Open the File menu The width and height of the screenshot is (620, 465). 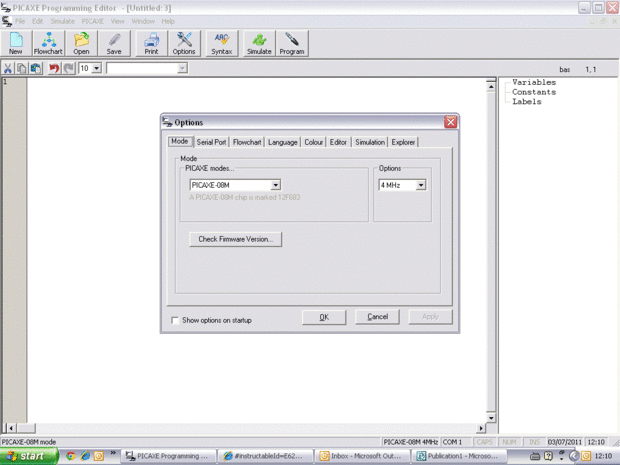pos(20,21)
